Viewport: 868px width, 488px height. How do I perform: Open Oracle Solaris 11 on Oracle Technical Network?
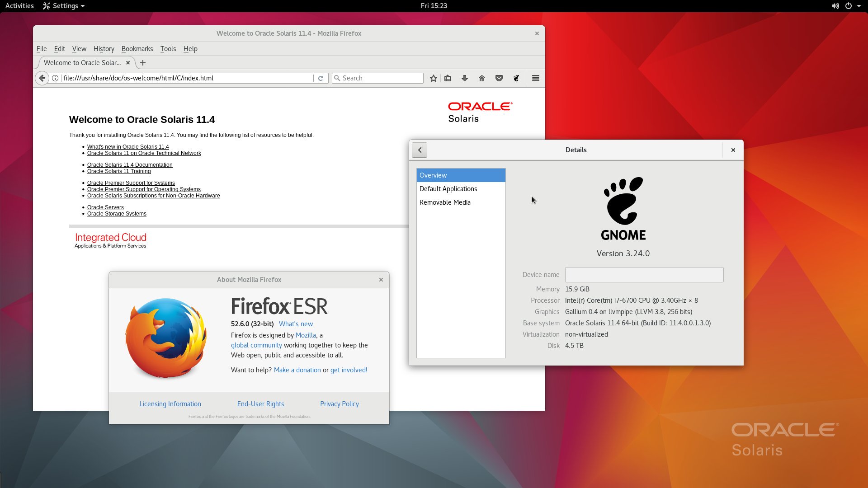point(144,153)
